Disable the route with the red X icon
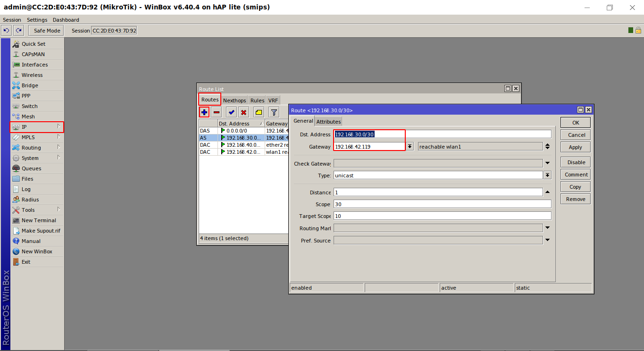644x351 pixels. click(x=243, y=112)
